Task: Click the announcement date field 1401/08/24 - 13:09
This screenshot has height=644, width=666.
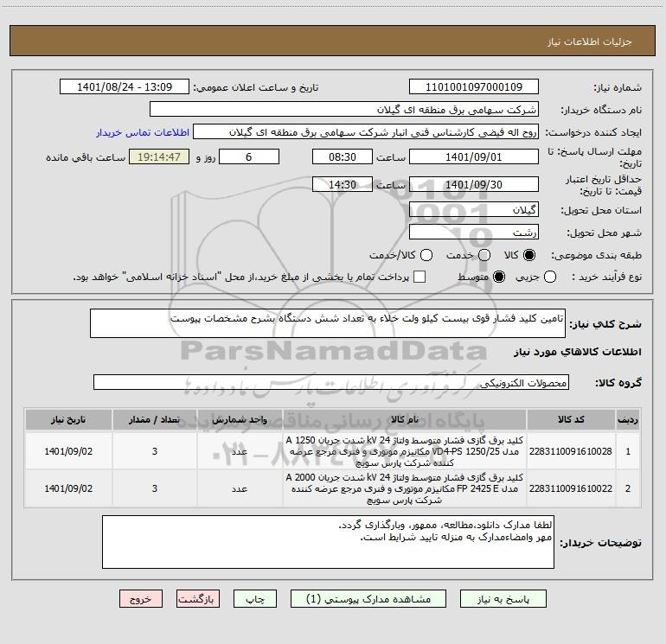Action: (x=125, y=86)
